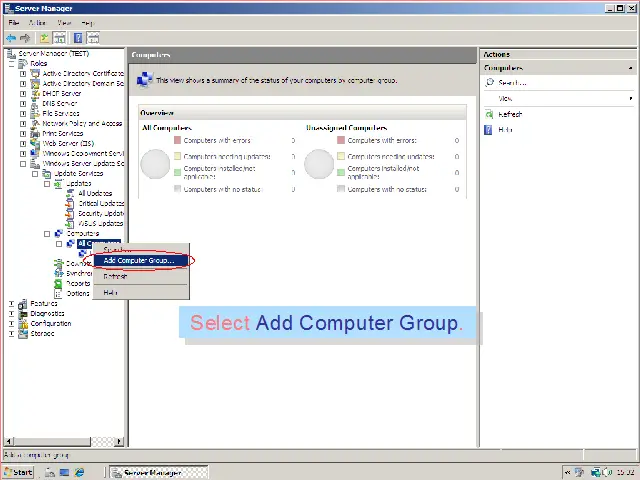
Task: Collapse the Computers tree node
Action: tap(47, 234)
